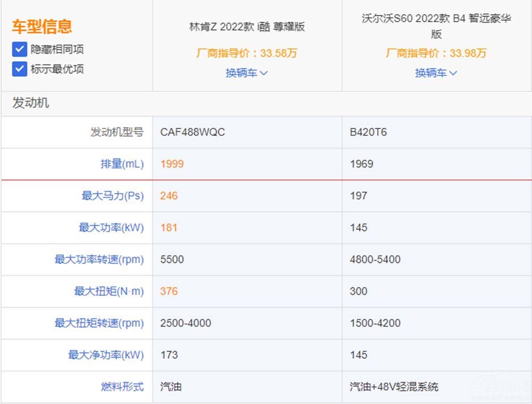The width and height of the screenshot is (532, 404).
Task: Select the 最大功率(kW) parameter label
Action: 111,228
